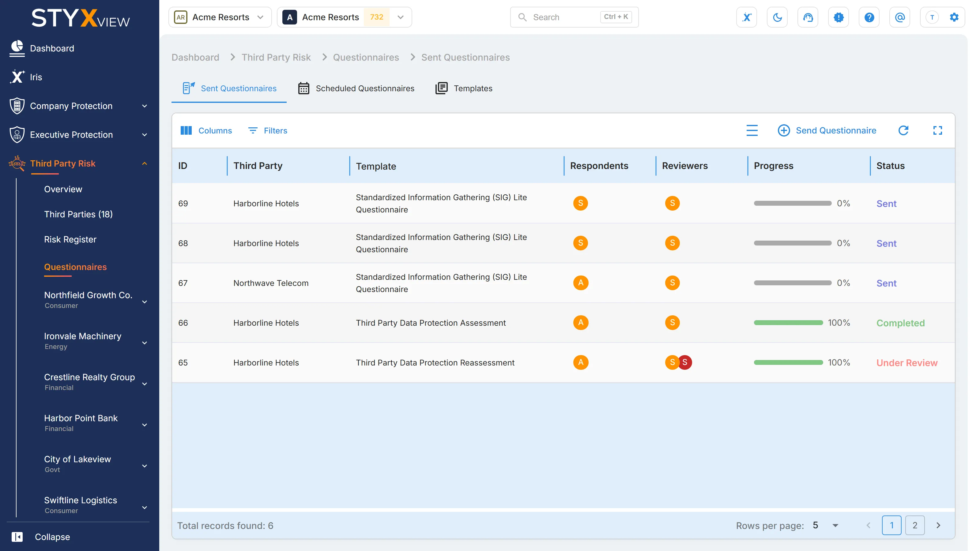980x551 pixels.
Task: Click progress bar for row 66
Action: [788, 323]
